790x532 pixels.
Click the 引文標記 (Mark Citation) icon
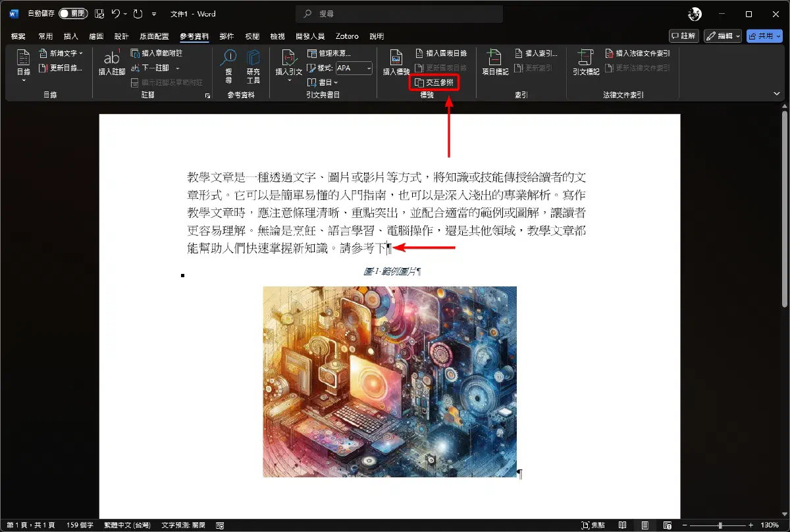click(x=585, y=65)
